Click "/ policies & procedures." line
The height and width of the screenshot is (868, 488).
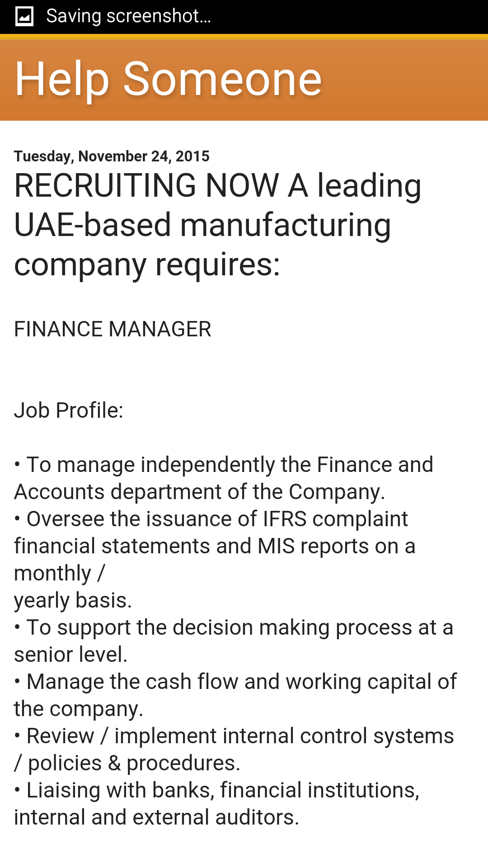click(127, 763)
